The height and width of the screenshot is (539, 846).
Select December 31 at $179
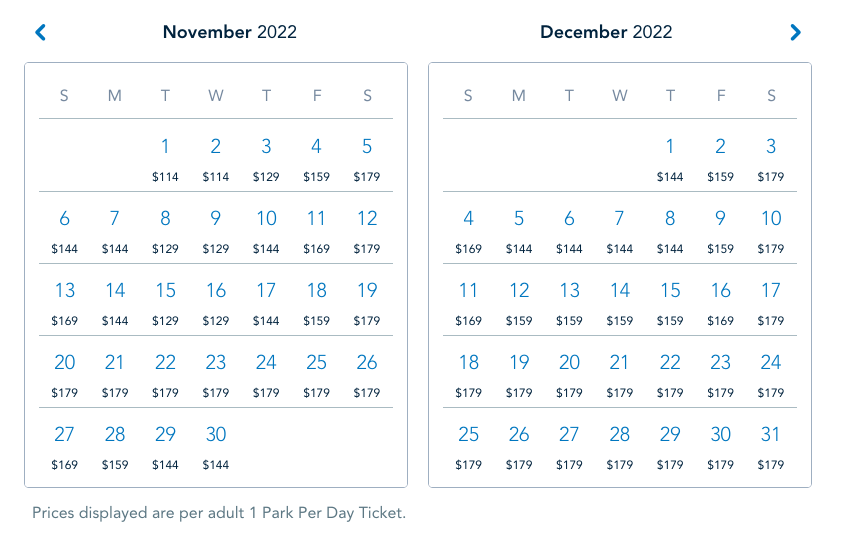(x=771, y=445)
